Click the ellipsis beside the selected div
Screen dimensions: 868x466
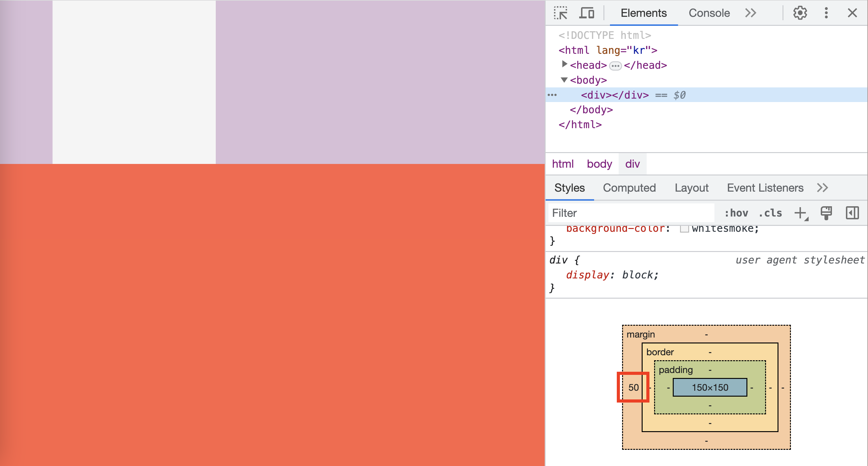point(552,95)
